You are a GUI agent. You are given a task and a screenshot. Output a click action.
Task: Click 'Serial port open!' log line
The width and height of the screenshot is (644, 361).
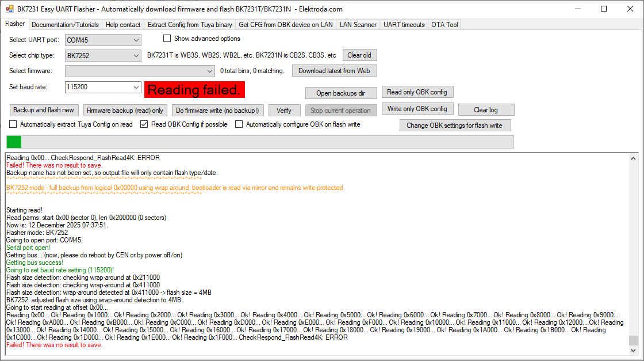pyautogui.click(x=28, y=248)
